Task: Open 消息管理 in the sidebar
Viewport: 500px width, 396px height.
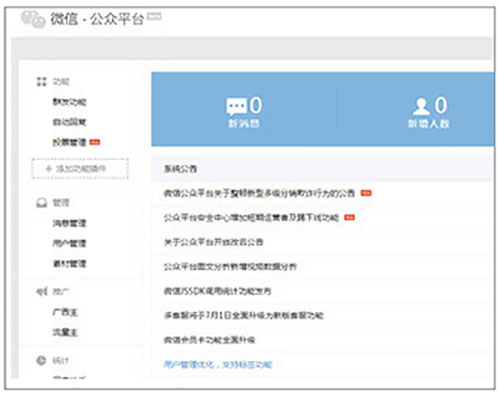Action: click(x=69, y=223)
